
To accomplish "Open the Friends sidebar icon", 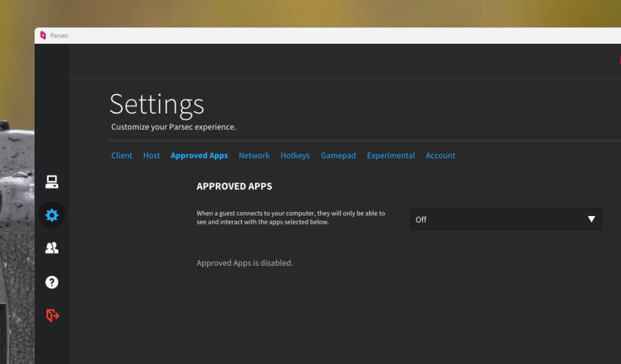I will click(52, 248).
